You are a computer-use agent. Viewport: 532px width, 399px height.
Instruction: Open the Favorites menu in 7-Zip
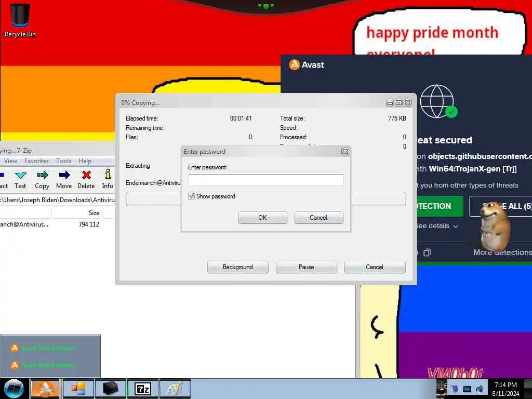click(37, 161)
